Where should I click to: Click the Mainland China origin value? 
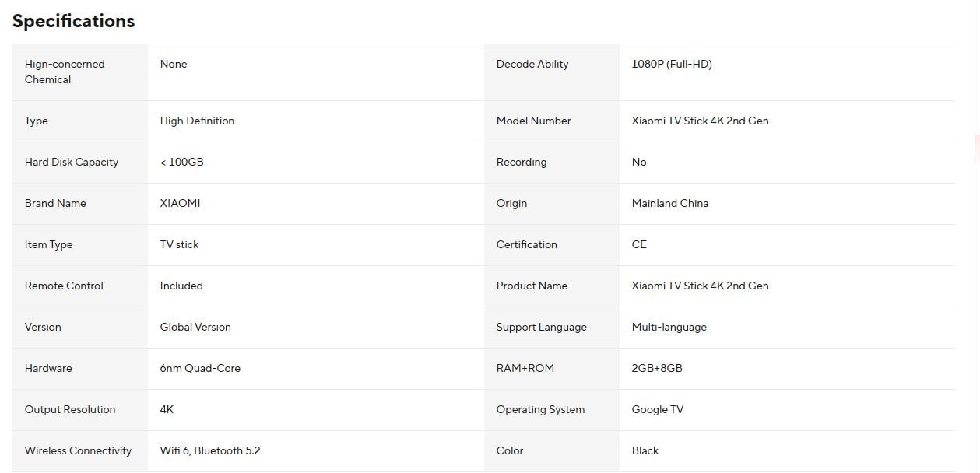(x=670, y=203)
